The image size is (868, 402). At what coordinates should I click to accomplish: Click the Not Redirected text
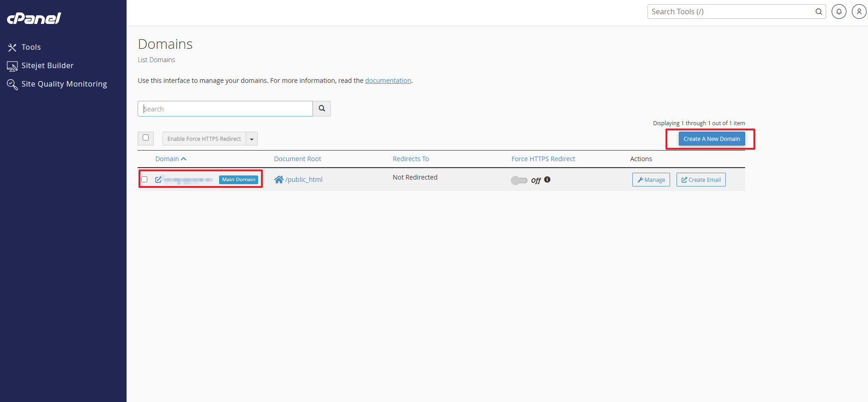tap(415, 177)
